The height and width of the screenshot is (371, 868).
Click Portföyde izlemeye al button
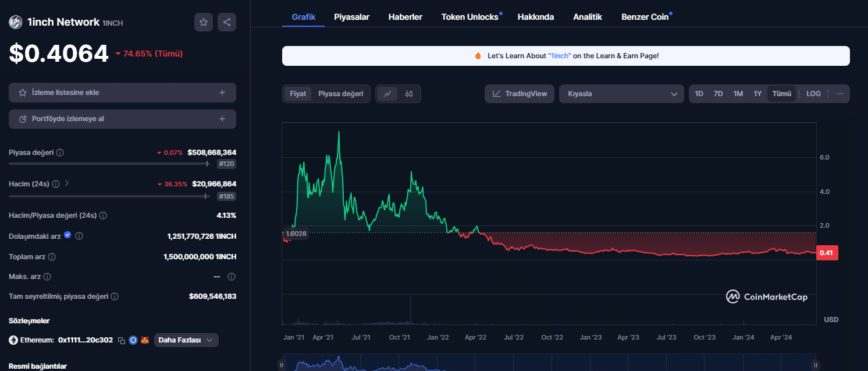122,119
